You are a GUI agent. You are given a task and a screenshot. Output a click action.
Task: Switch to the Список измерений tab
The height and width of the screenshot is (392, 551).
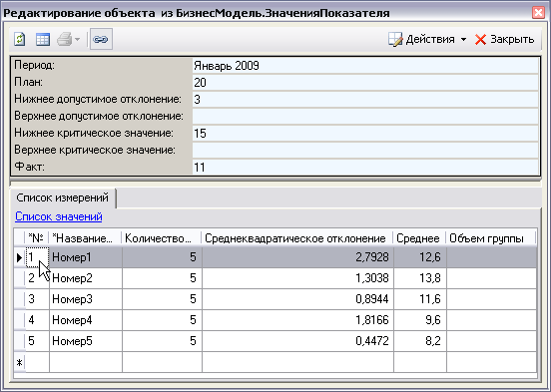[63, 197]
